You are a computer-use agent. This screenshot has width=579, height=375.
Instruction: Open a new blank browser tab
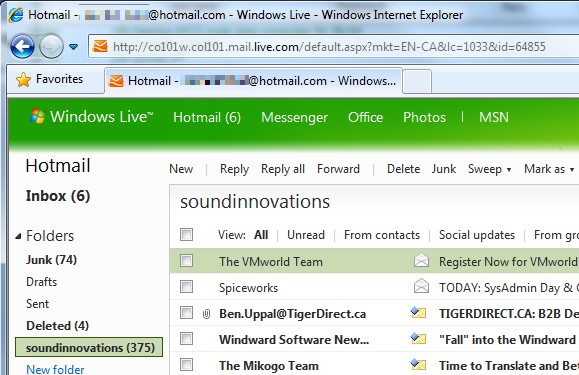417,81
